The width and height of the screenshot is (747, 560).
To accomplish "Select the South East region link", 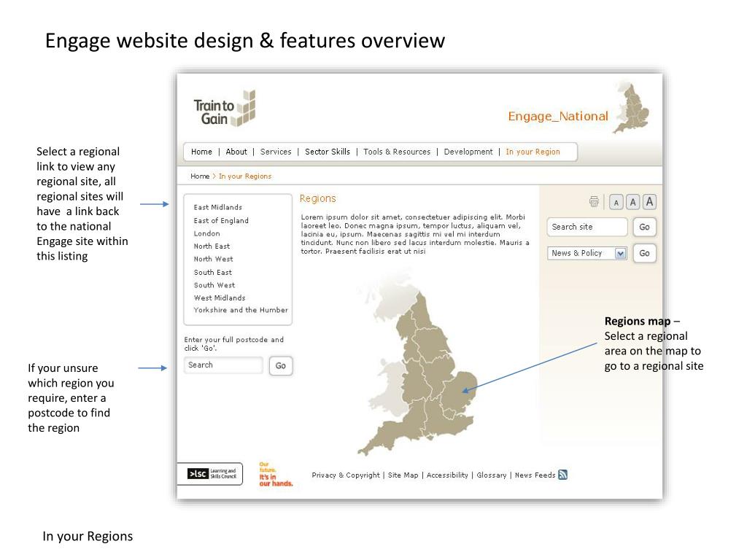I will [x=212, y=273].
